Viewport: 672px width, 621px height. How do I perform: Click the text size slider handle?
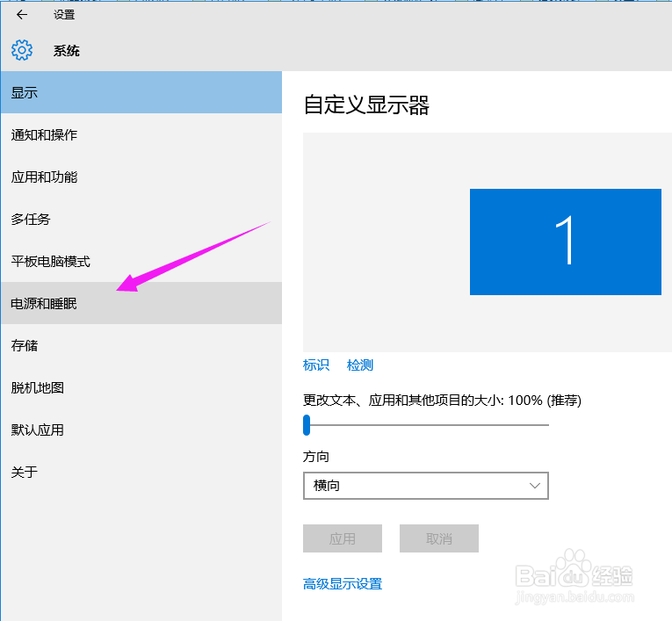[307, 425]
